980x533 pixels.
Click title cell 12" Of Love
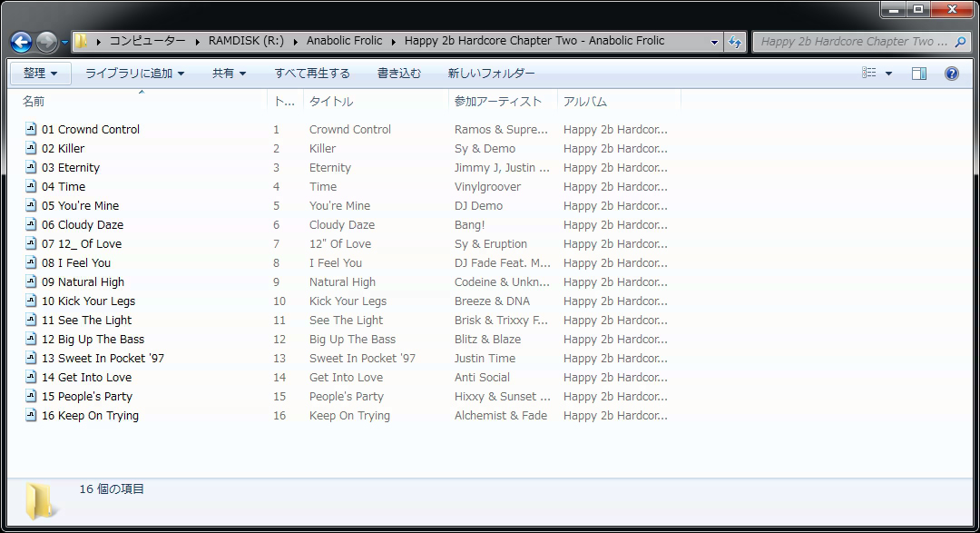click(340, 244)
